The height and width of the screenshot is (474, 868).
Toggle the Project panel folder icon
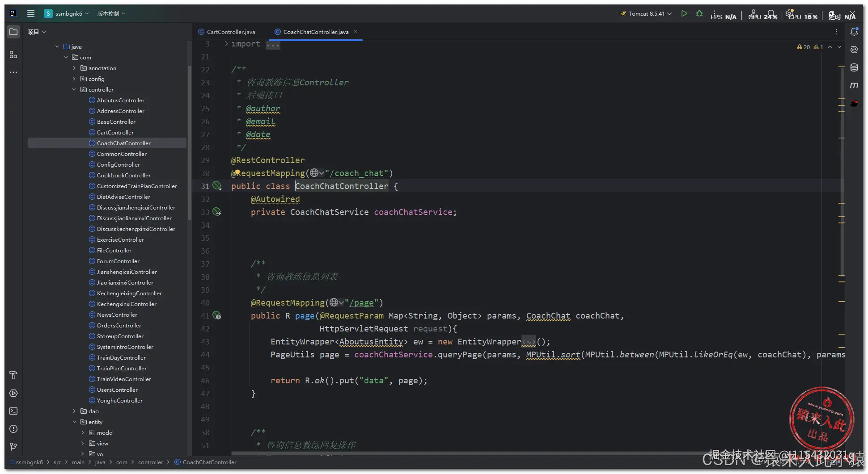coord(13,32)
